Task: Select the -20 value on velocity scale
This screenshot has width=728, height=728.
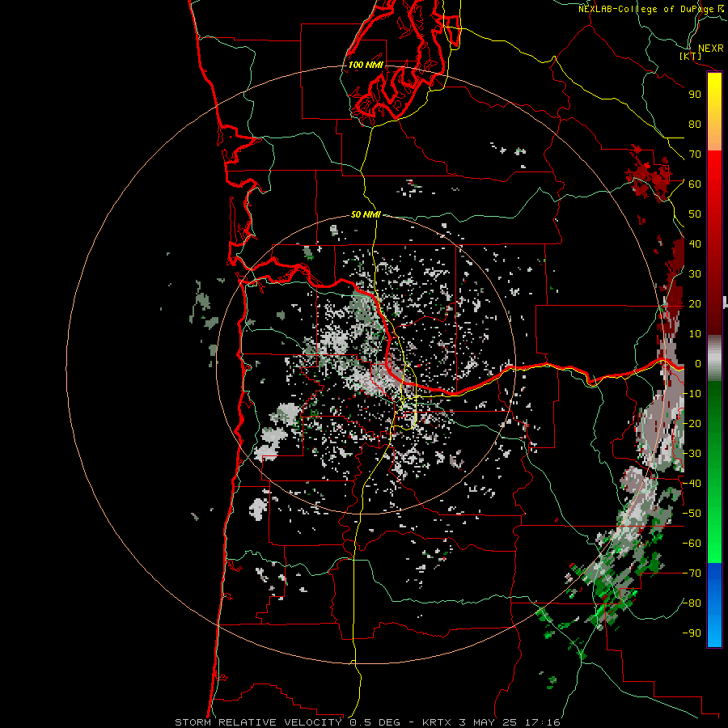Action: click(x=692, y=423)
